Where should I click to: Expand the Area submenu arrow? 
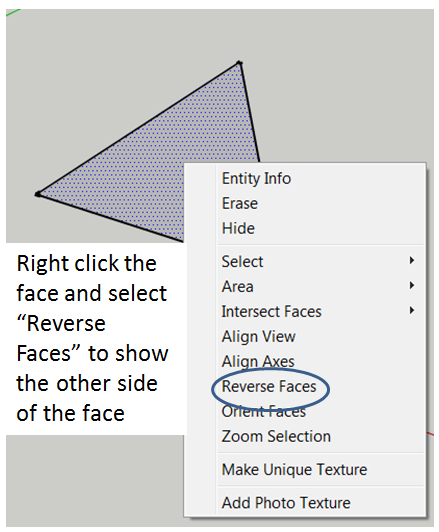pyautogui.click(x=412, y=285)
